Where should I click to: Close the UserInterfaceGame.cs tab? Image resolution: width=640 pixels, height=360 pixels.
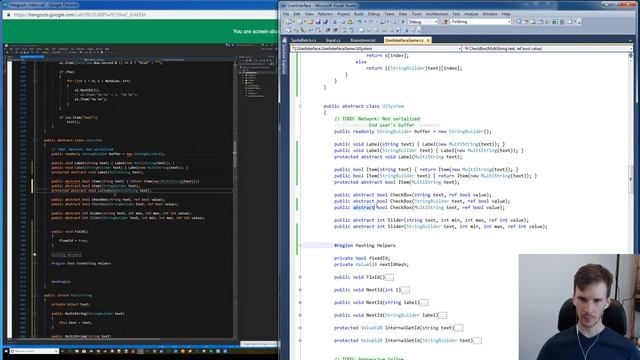tap(428, 40)
